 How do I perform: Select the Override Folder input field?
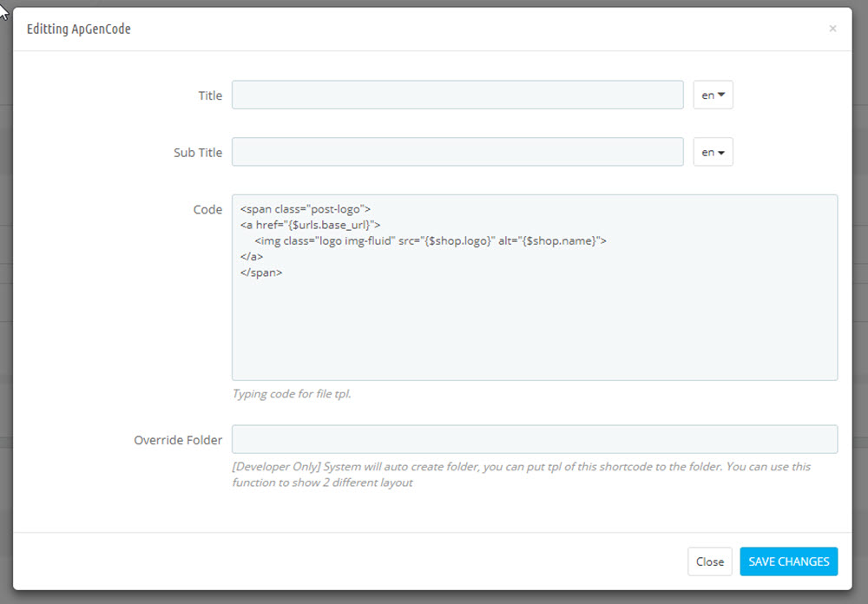pos(534,439)
